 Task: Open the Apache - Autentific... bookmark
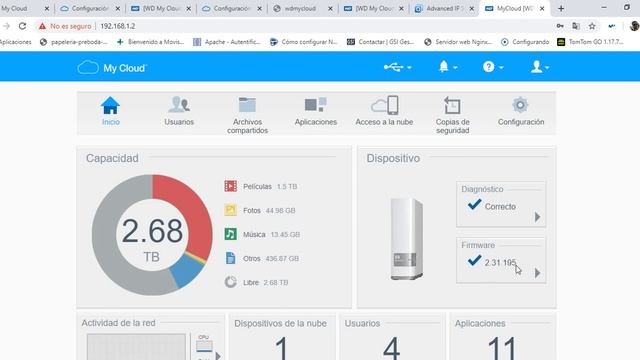[x=227, y=42]
